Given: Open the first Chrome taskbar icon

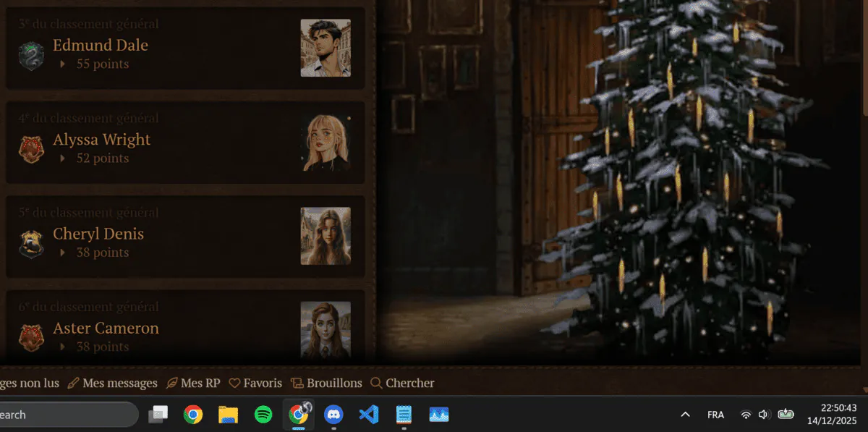Looking at the screenshot, I should tap(192, 415).
